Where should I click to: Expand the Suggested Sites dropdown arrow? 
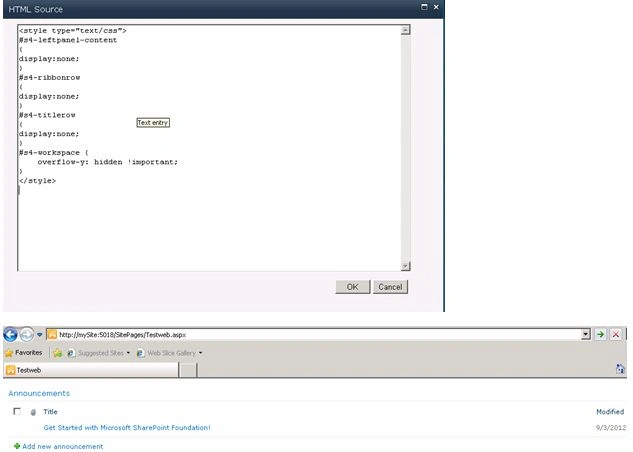pos(128,353)
